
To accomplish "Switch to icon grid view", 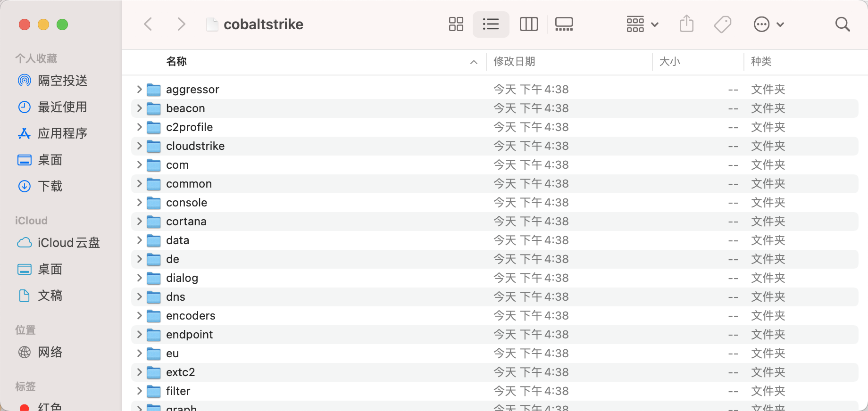I will (x=456, y=24).
